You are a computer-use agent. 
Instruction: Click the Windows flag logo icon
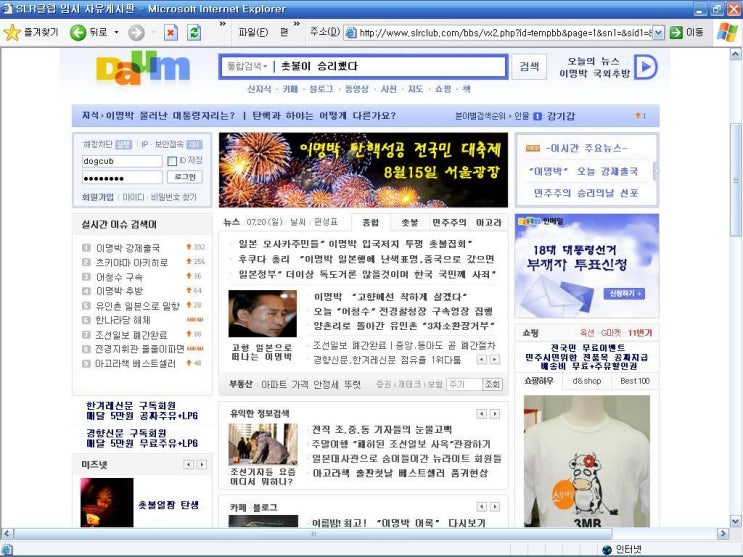coord(727,32)
